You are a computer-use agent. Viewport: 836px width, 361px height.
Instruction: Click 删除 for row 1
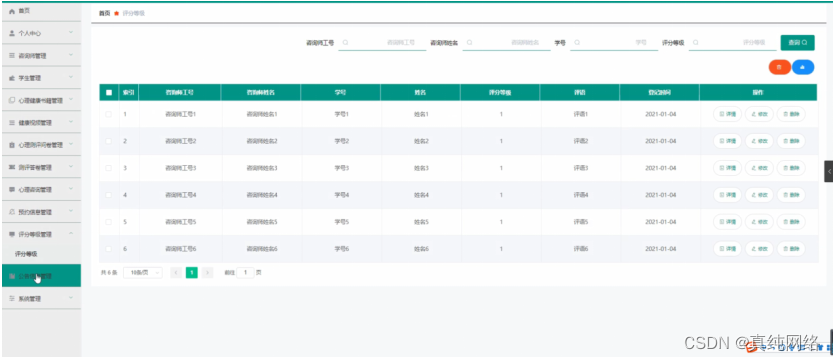point(791,114)
